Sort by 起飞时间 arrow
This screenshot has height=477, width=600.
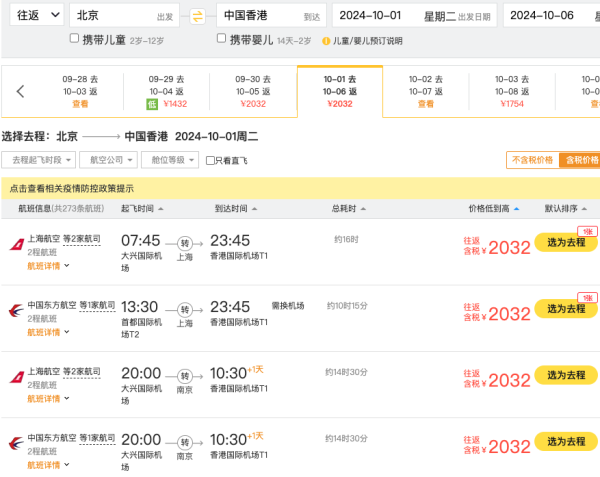click(x=161, y=209)
